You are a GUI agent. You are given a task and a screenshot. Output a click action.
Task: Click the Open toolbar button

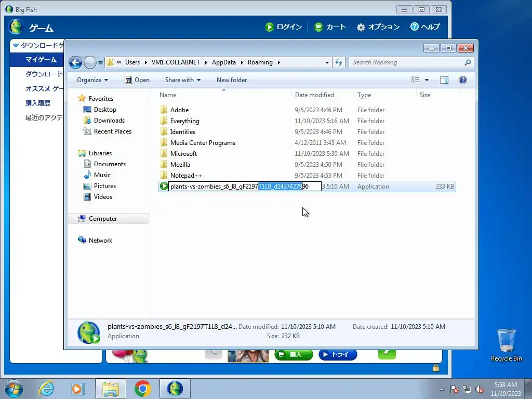tap(137, 80)
